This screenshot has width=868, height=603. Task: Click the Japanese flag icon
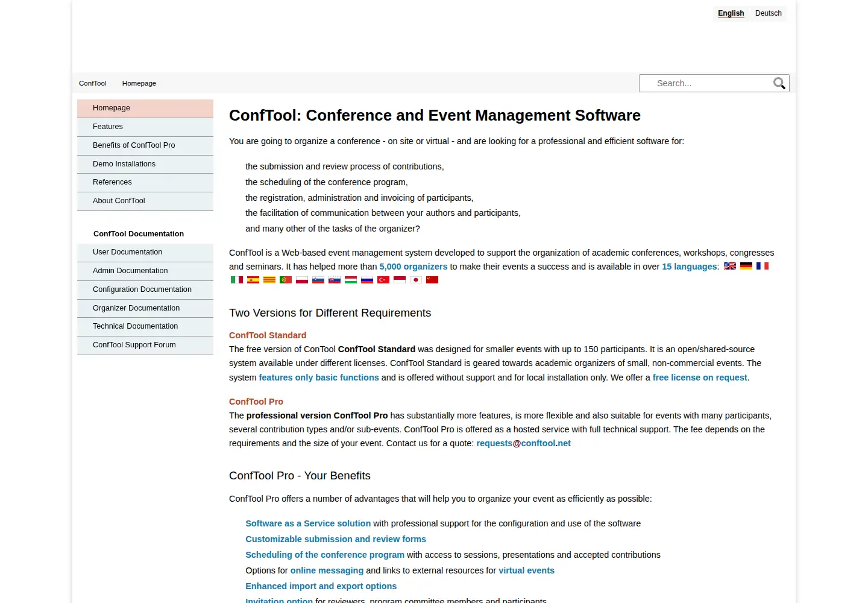416,280
